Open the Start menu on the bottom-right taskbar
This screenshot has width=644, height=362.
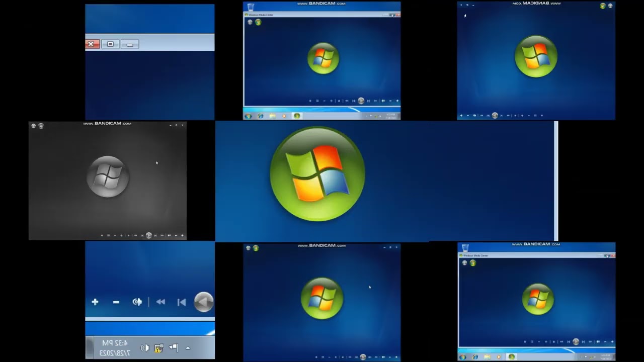coord(463,357)
